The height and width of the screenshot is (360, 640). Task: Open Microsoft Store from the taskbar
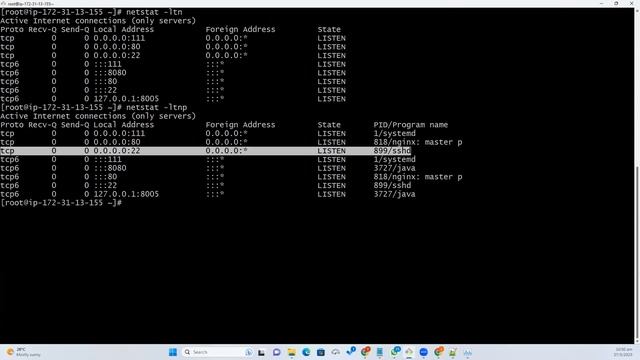[321, 352]
